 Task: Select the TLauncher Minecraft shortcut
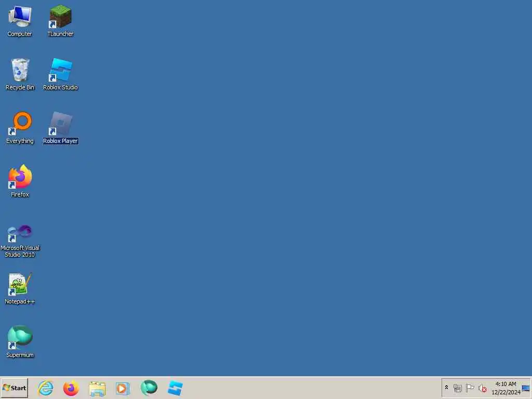coord(60,21)
